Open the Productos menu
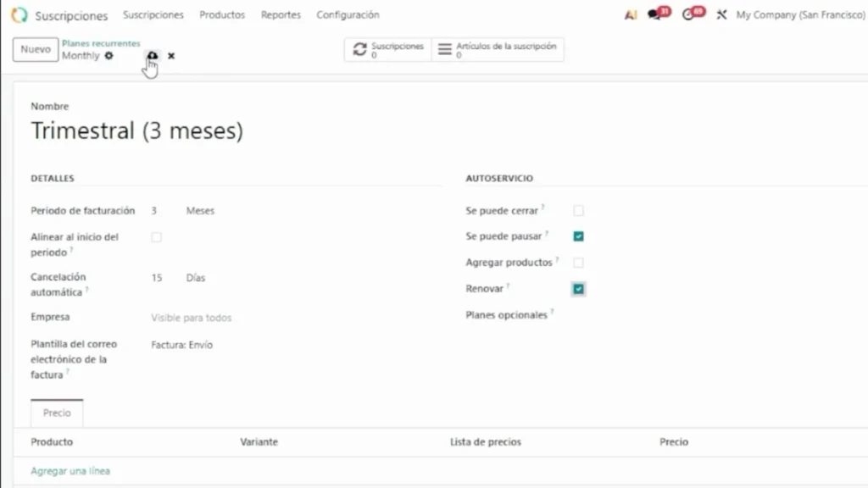The image size is (868, 488). (222, 15)
